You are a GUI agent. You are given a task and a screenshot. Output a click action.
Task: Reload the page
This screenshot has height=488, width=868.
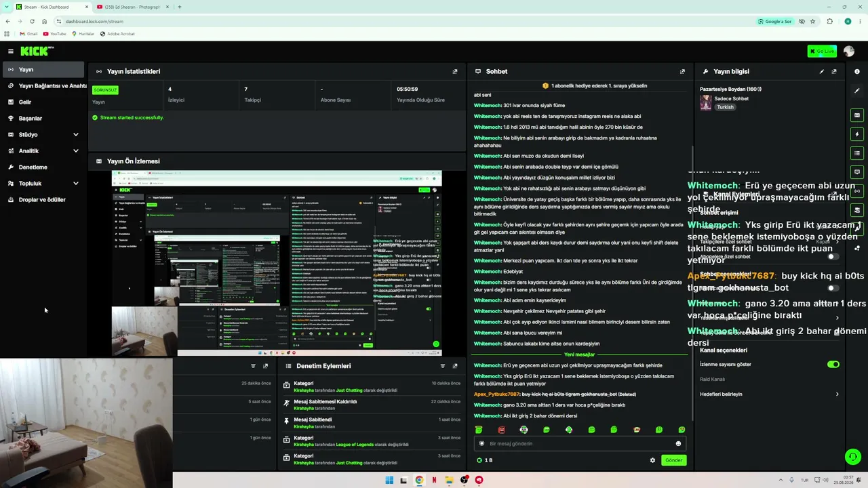pyautogui.click(x=32, y=21)
